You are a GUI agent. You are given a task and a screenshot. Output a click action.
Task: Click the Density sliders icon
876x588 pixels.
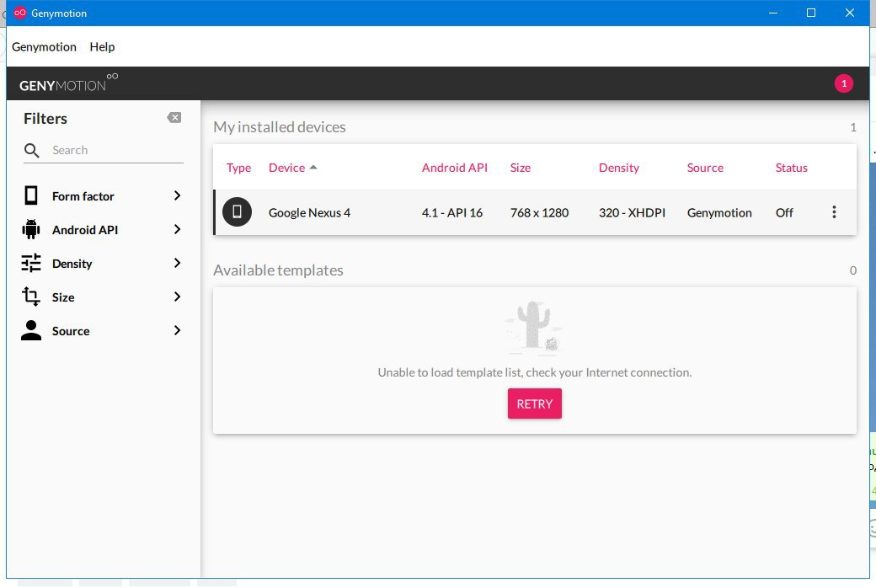pyautogui.click(x=31, y=264)
